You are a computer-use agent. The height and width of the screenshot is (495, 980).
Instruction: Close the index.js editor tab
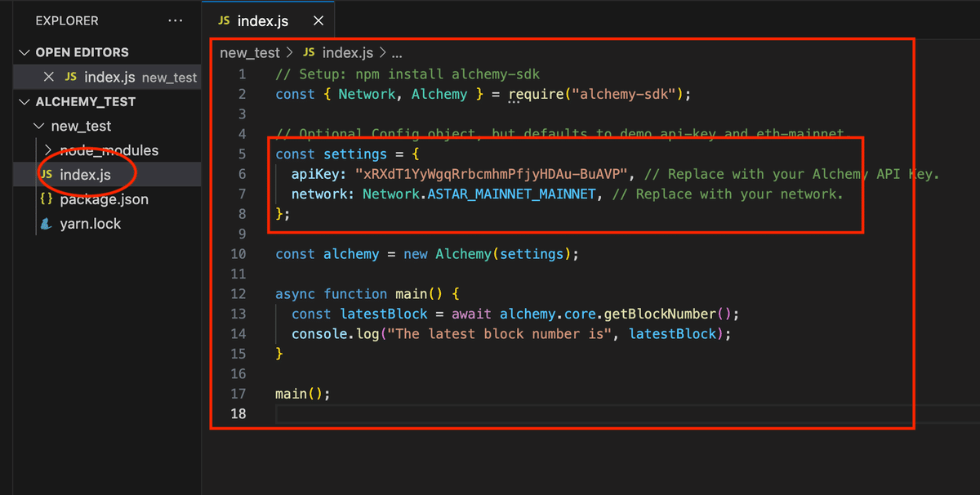point(318,20)
